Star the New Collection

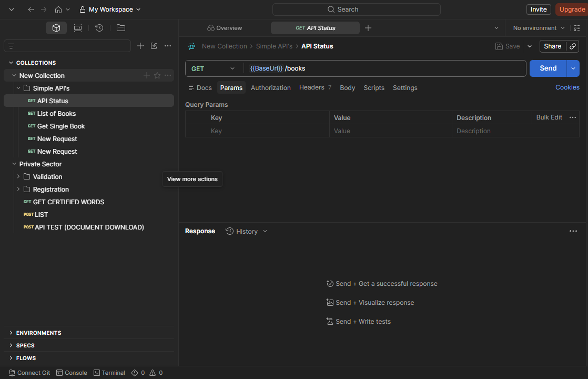(x=157, y=75)
